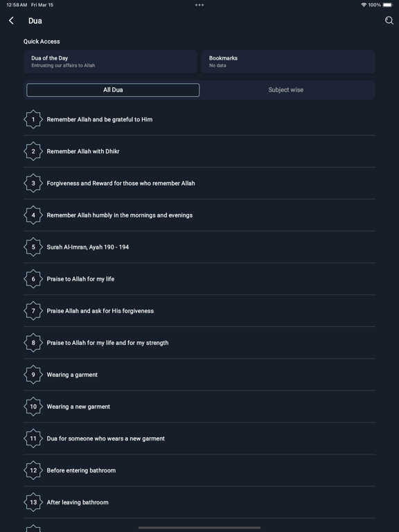Tap the battery icon in status bar
This screenshot has height=532, width=399.
[x=388, y=5]
